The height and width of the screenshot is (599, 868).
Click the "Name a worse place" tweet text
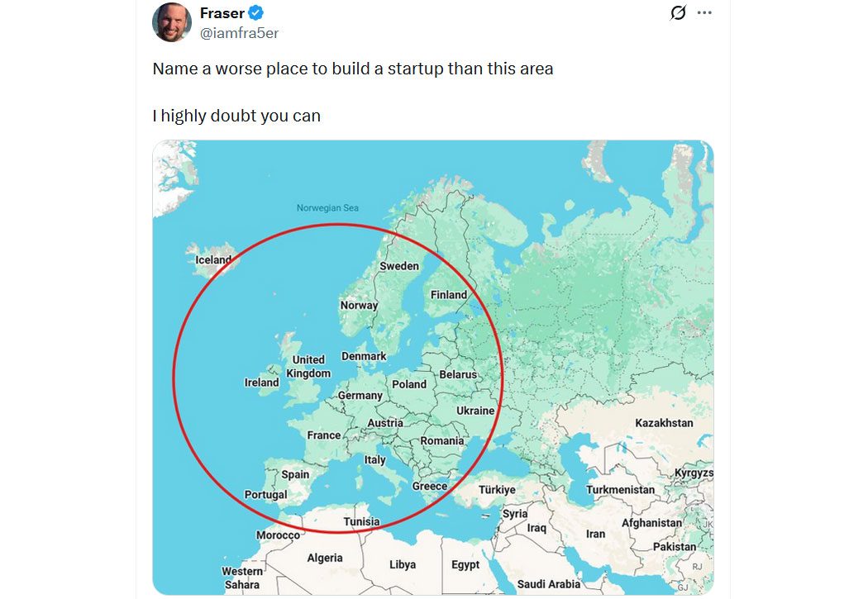click(x=353, y=69)
